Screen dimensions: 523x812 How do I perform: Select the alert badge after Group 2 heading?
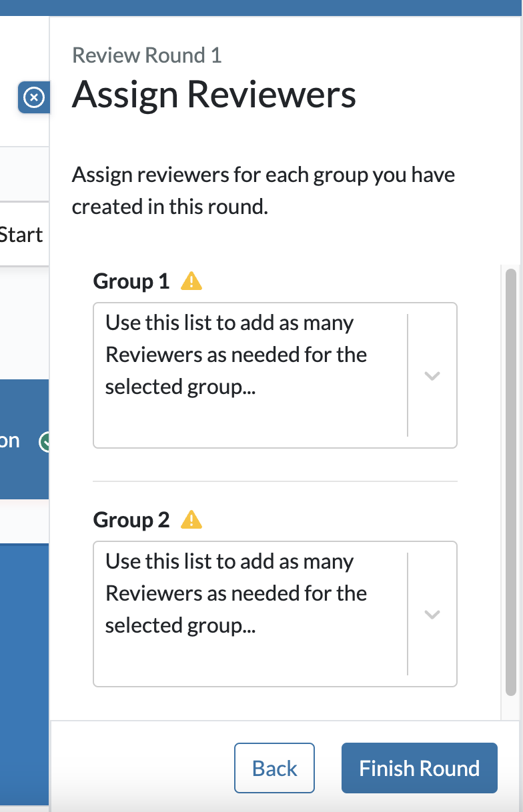191,519
